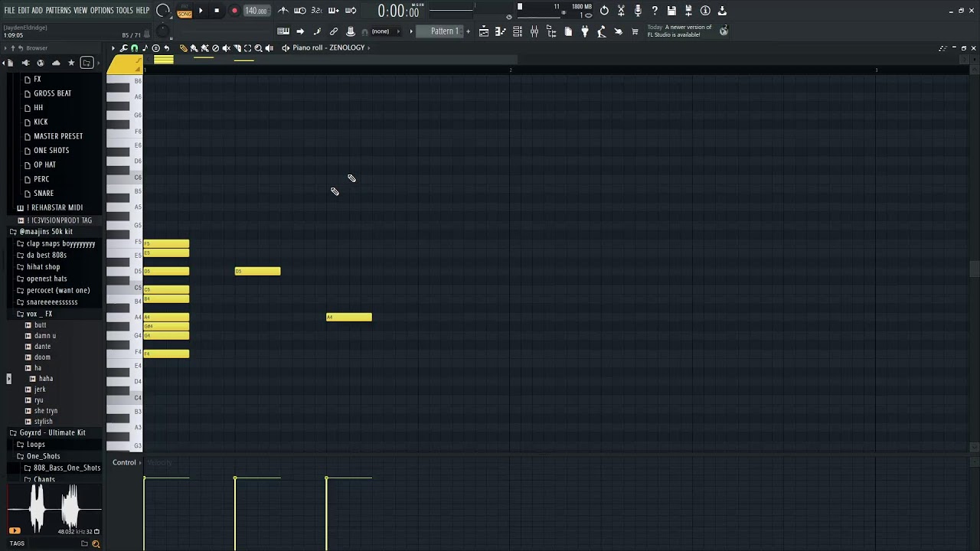Open the PATTERNS menu
This screenshot has width=980, height=551.
(x=58, y=11)
